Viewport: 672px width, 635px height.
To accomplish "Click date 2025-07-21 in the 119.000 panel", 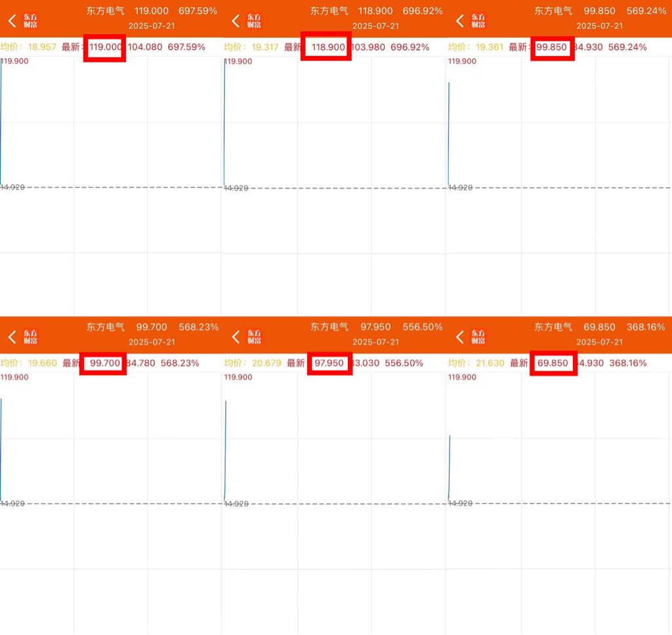I will point(152,26).
